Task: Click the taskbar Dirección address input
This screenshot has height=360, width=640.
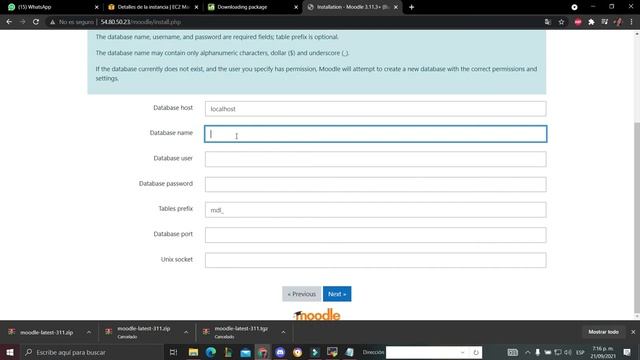Action: [422, 352]
